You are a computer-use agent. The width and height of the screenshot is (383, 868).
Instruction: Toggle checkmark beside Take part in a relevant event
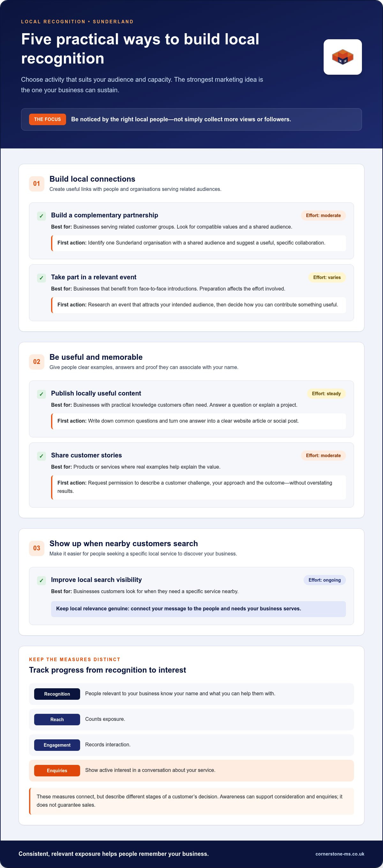[41, 278]
